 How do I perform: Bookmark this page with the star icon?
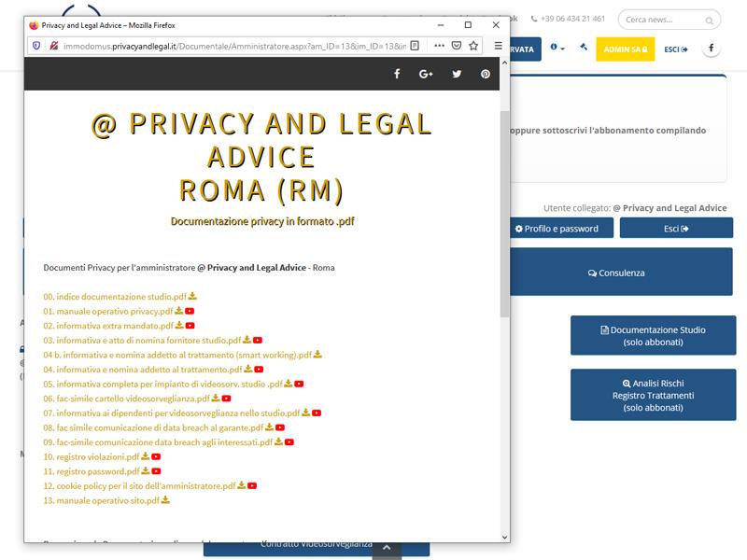tap(473, 46)
